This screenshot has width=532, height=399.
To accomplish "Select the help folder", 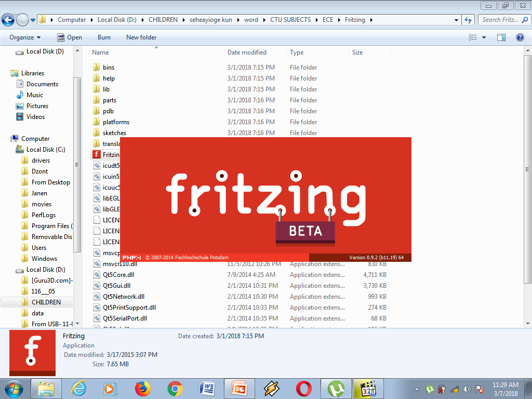I will point(109,78).
